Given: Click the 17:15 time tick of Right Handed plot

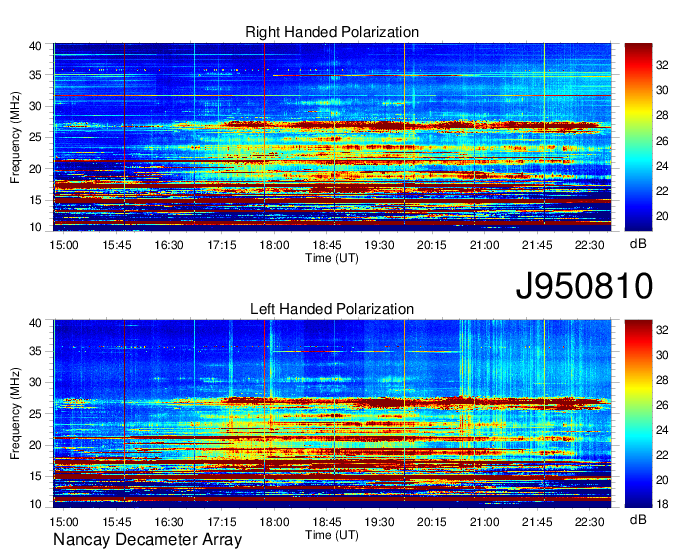Looking at the screenshot, I should (222, 245).
